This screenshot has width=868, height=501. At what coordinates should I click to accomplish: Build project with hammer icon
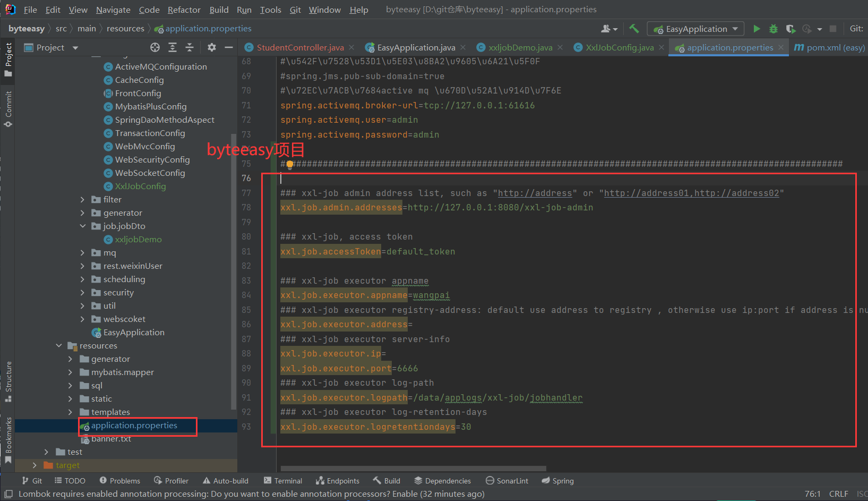pyautogui.click(x=634, y=29)
